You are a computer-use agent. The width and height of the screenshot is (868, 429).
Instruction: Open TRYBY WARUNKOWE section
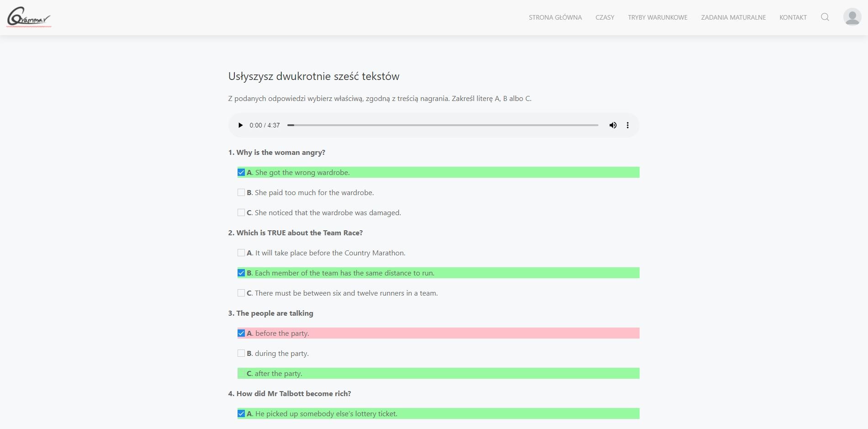657,17
